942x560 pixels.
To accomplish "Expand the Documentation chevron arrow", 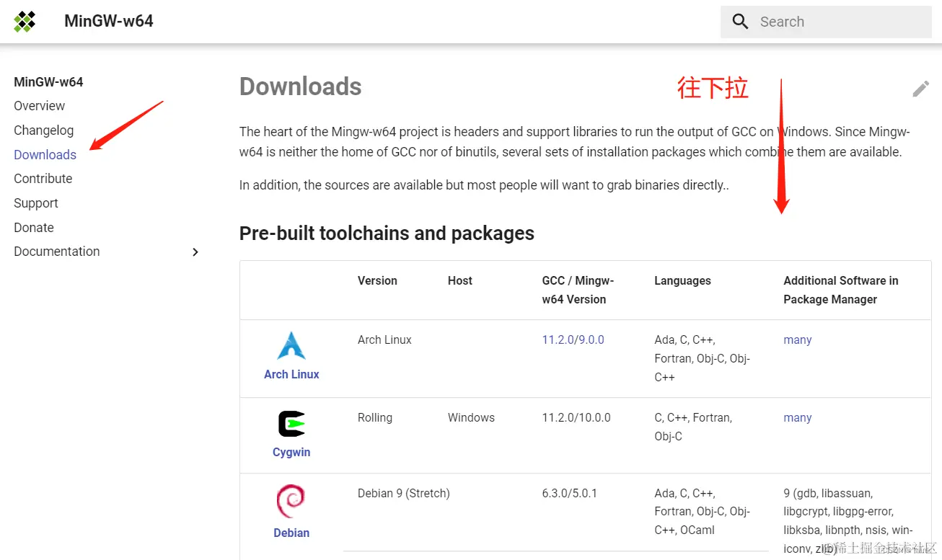I will [x=195, y=252].
